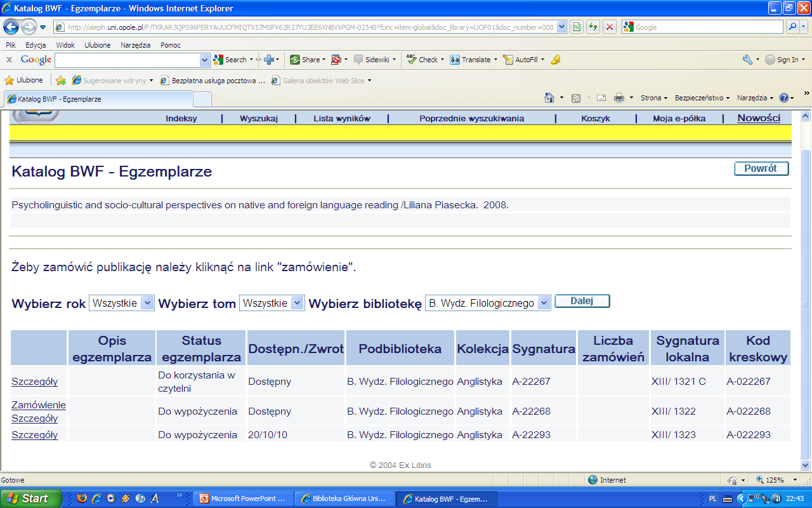Click the Firefox quick launch icon

click(x=81, y=498)
